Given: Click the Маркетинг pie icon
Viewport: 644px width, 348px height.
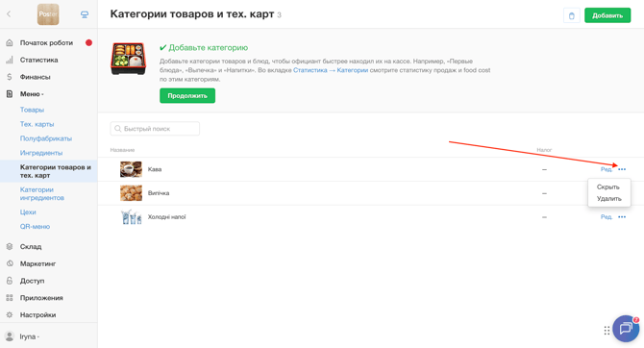Looking at the screenshot, I should pos(10,263).
